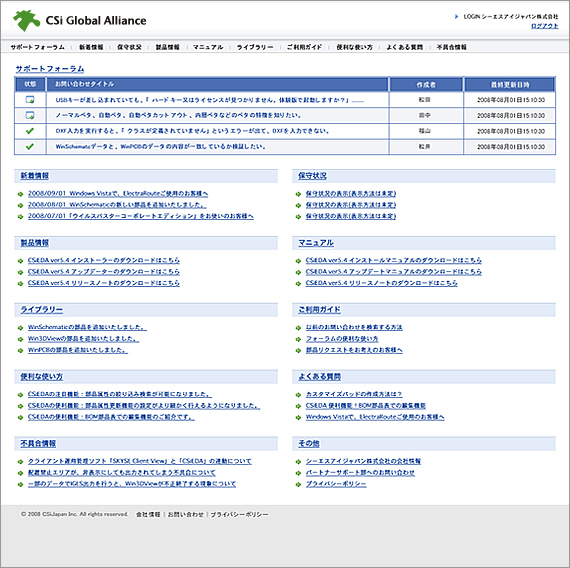Screen dimensions: 570x568
Task: Open よくある質問 in the top navigation bar
Action: pos(404,47)
